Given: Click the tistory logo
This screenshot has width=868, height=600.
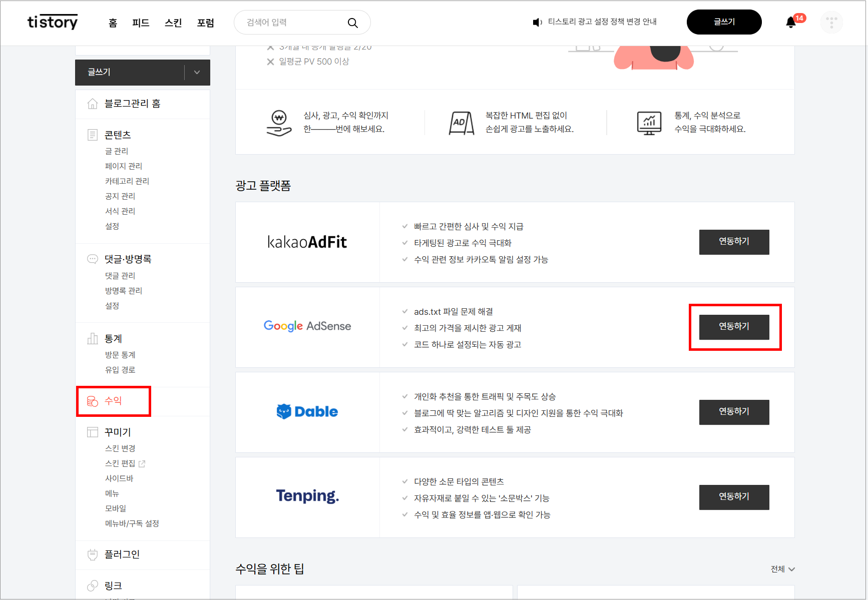Looking at the screenshot, I should (53, 22).
